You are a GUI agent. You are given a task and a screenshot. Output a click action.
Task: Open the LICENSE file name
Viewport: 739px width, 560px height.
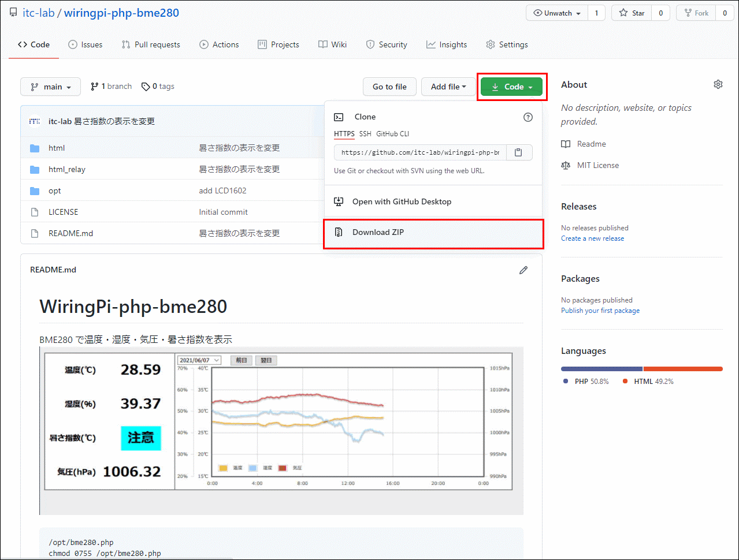tap(63, 212)
